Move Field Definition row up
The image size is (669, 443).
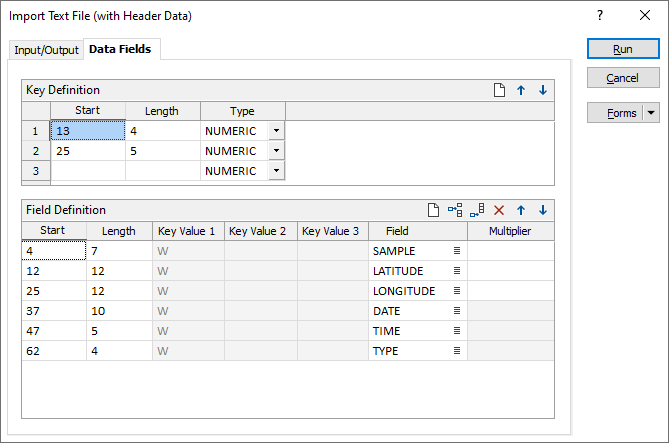point(521,210)
